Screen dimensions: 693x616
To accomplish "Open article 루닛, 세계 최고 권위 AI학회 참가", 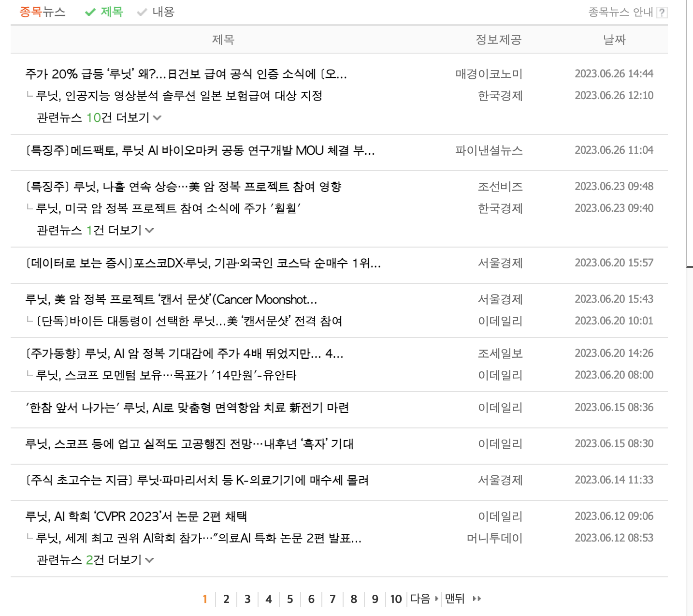I will [x=199, y=538].
